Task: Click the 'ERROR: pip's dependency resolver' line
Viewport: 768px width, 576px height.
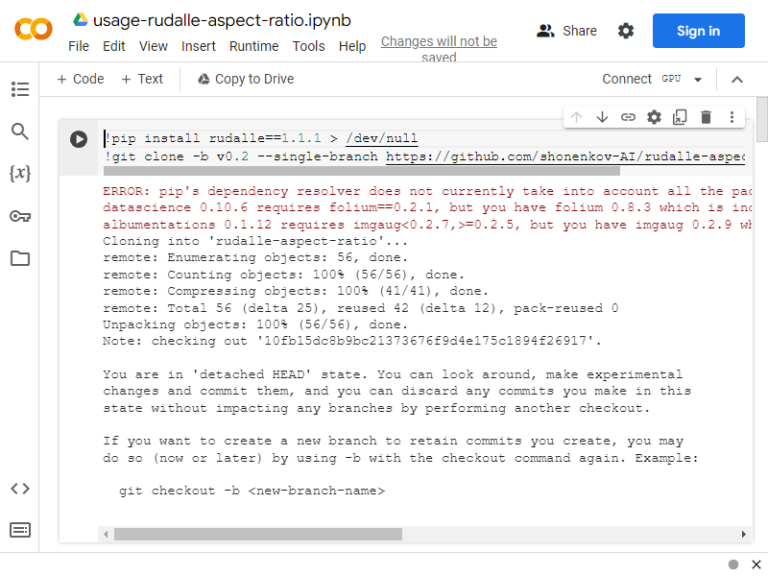Action: [427, 191]
